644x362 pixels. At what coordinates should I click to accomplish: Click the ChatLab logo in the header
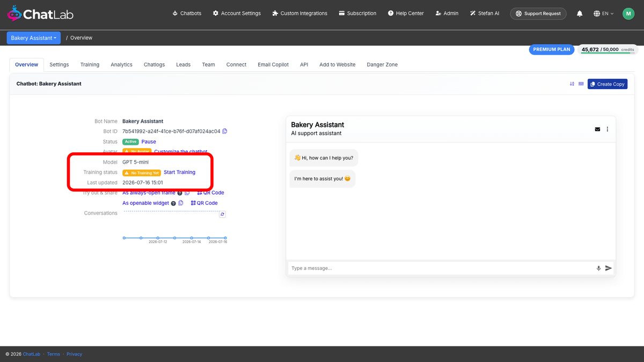point(40,13)
